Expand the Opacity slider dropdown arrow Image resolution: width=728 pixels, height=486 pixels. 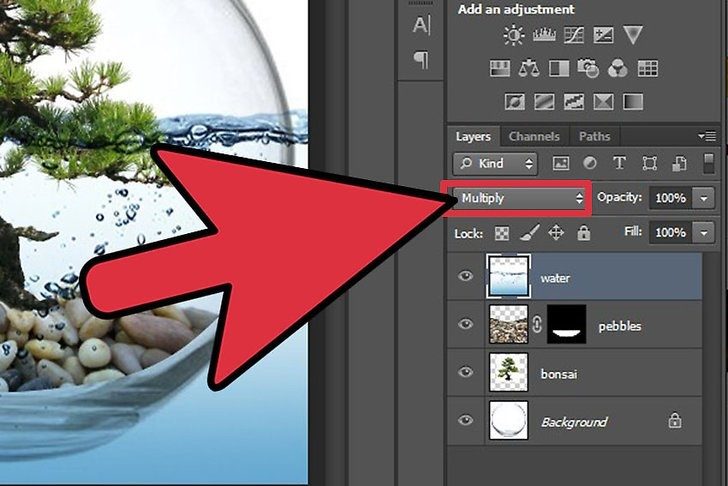pyautogui.click(x=704, y=198)
